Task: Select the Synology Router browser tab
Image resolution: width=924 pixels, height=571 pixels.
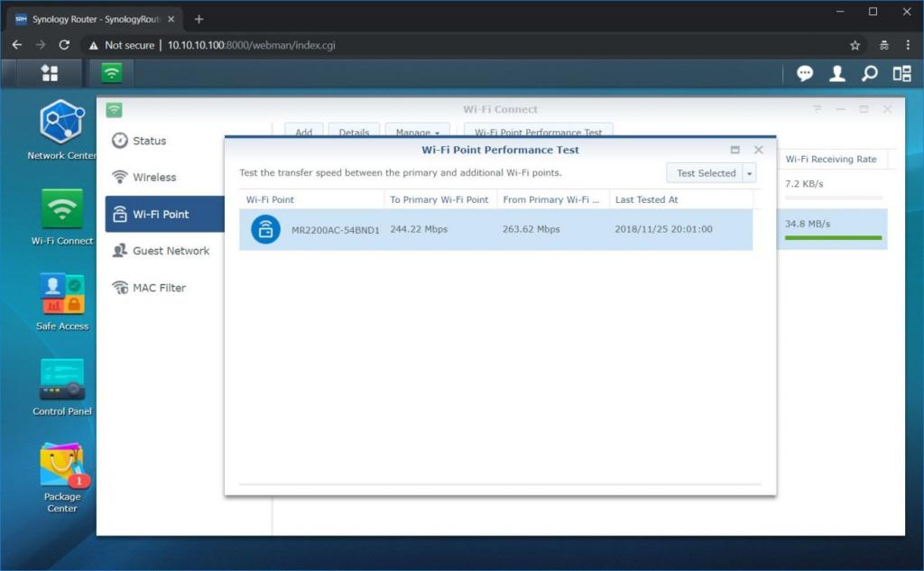Action: tap(94, 19)
